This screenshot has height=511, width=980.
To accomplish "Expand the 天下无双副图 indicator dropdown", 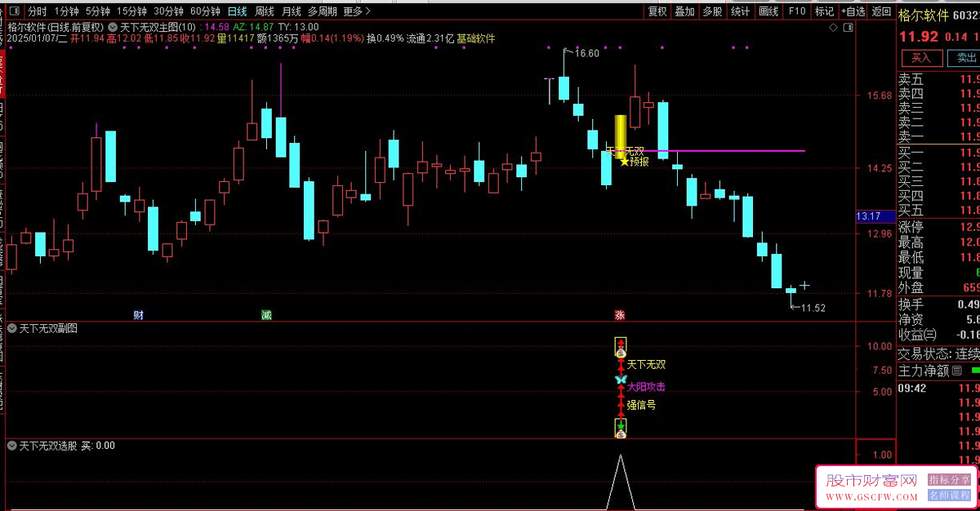I will [12, 328].
